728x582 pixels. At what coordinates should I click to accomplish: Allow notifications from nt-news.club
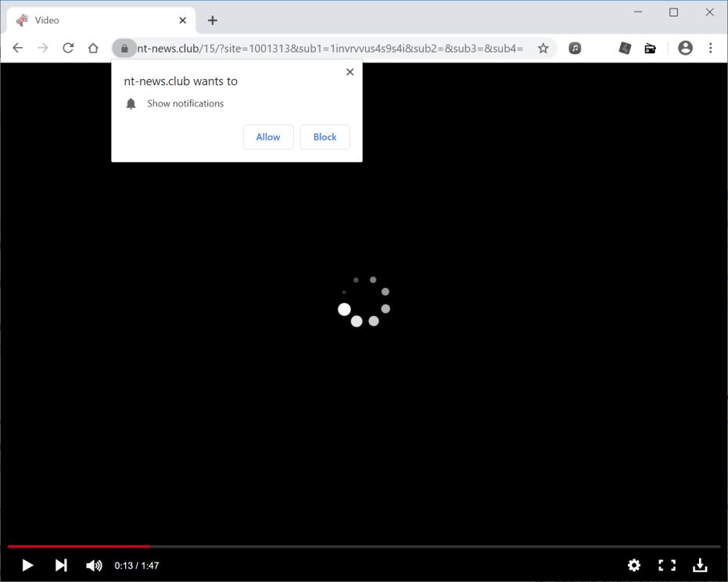tap(268, 137)
